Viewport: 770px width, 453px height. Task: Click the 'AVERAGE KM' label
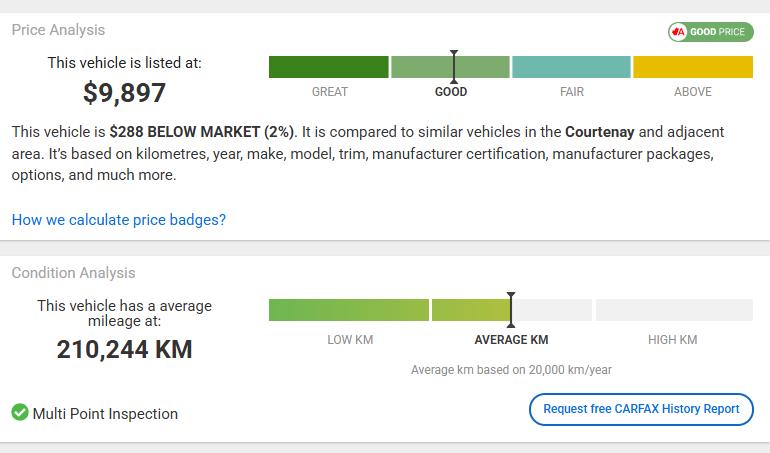click(x=511, y=340)
